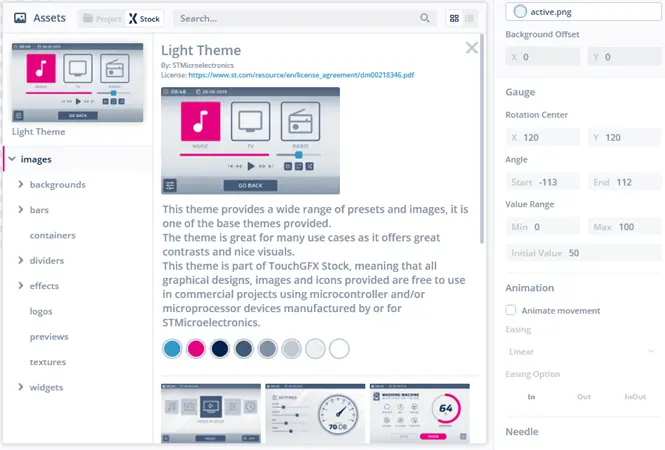Select the In easing option
Viewport: 665px width, 450px height.
click(x=529, y=396)
